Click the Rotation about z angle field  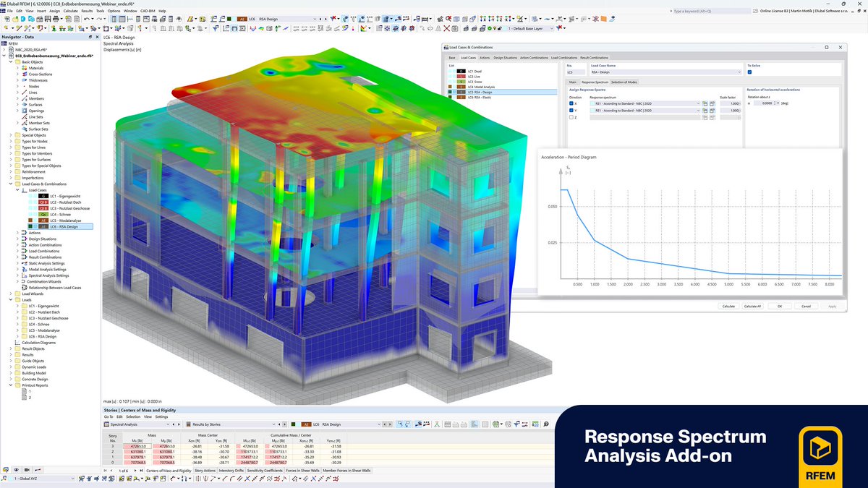(764, 103)
